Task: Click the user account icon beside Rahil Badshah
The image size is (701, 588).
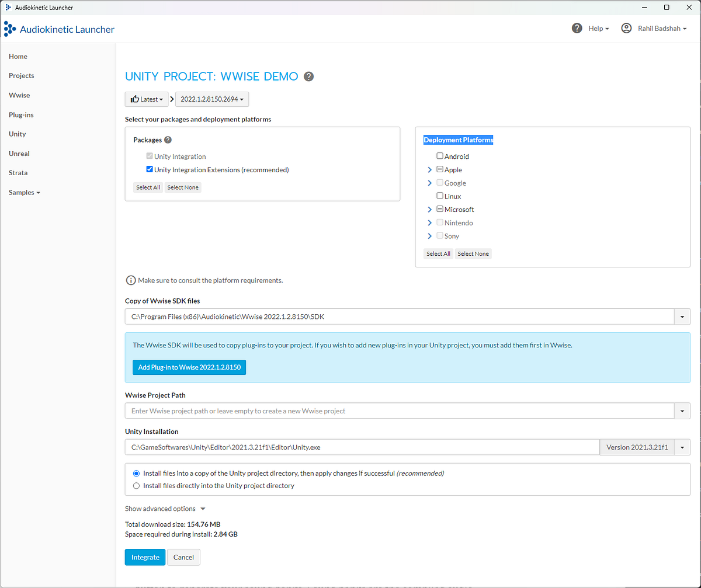Action: tap(626, 28)
